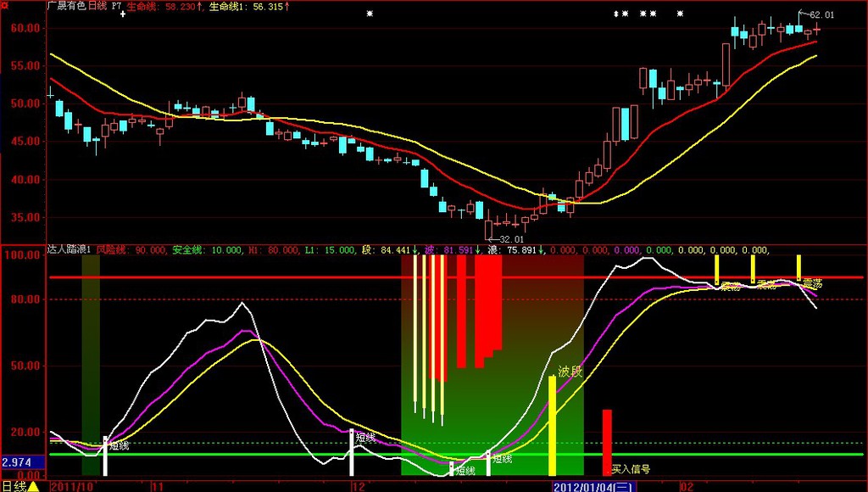Click the yellow triangle beside bottom 日线 label
868x492 pixels.
click(32, 486)
